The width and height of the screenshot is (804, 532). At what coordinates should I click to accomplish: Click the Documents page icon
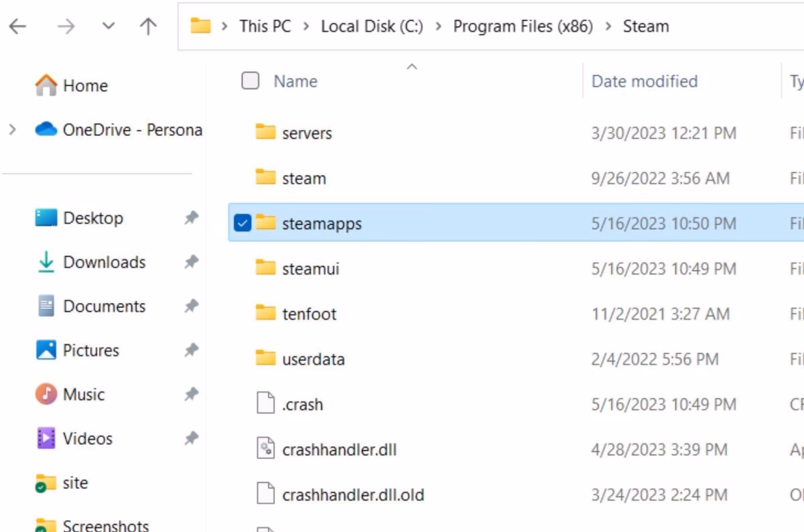[x=46, y=306]
